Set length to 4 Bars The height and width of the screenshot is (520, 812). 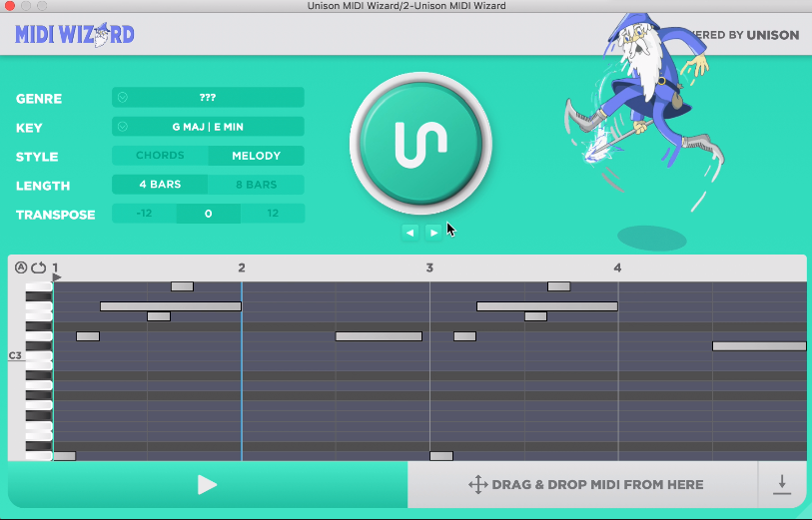coord(160,185)
